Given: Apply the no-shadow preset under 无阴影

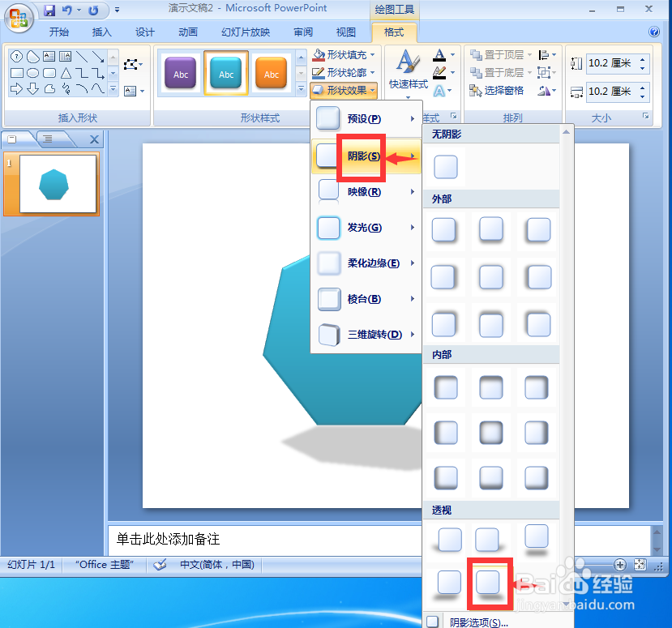Looking at the screenshot, I should click(x=446, y=167).
